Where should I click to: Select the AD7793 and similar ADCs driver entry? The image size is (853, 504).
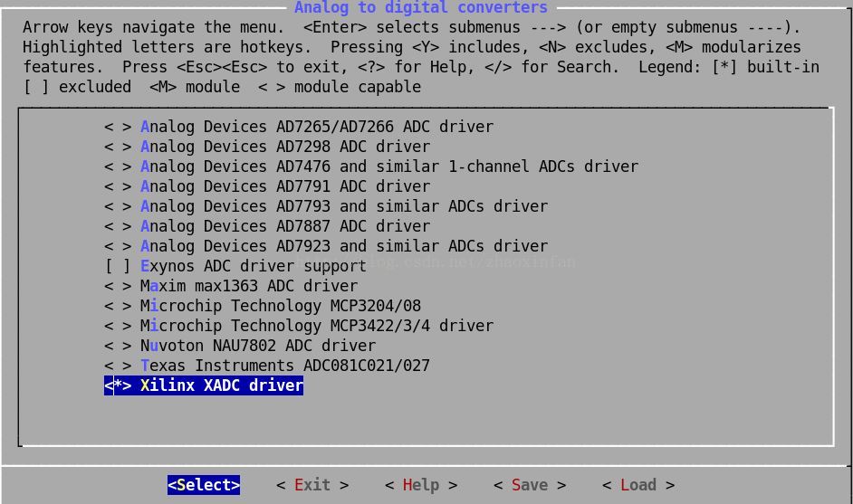[x=344, y=206]
